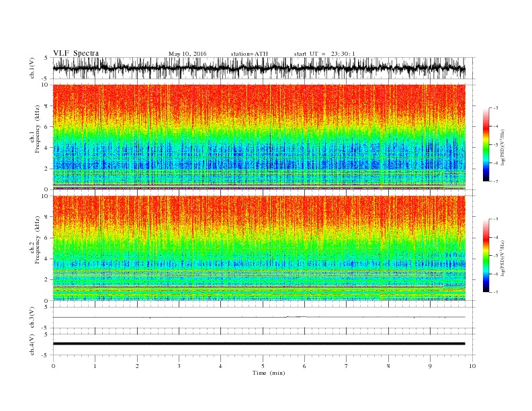Click the "start UT = 23:30: 1" header text
This screenshot has width=532, height=411.
(x=324, y=54)
